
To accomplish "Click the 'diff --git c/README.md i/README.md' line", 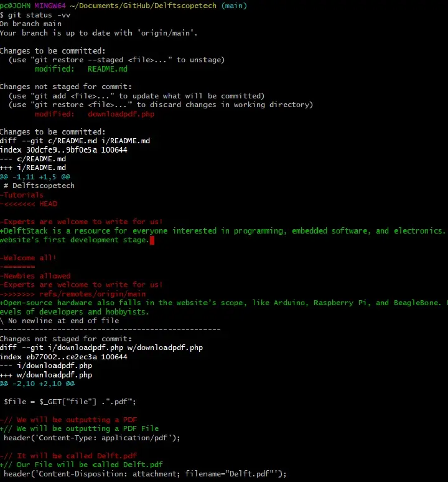I will pos(75,141).
